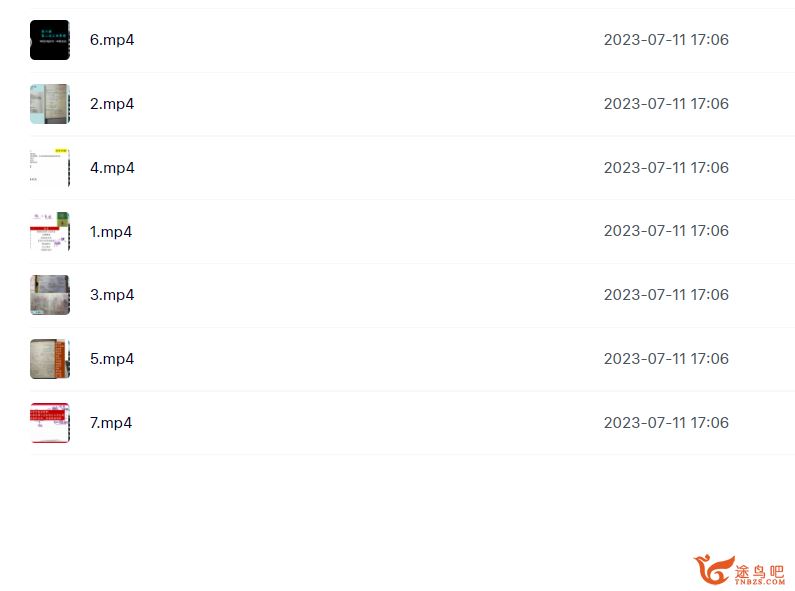
Task: Select file name 3.mp4
Action: click(112, 295)
